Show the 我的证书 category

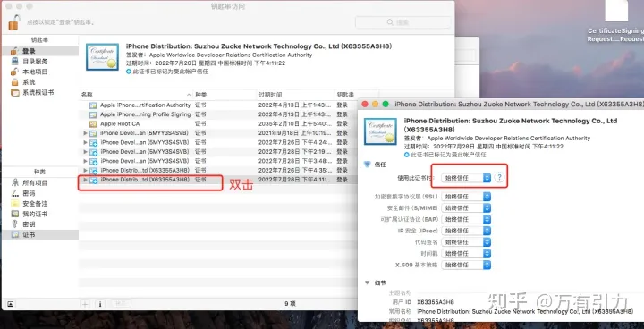coord(39,214)
